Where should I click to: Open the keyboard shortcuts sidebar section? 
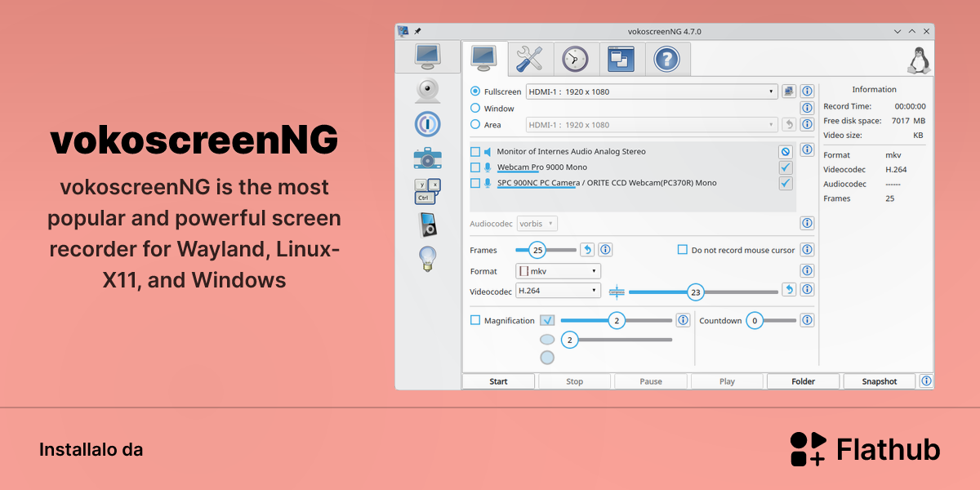tap(428, 191)
